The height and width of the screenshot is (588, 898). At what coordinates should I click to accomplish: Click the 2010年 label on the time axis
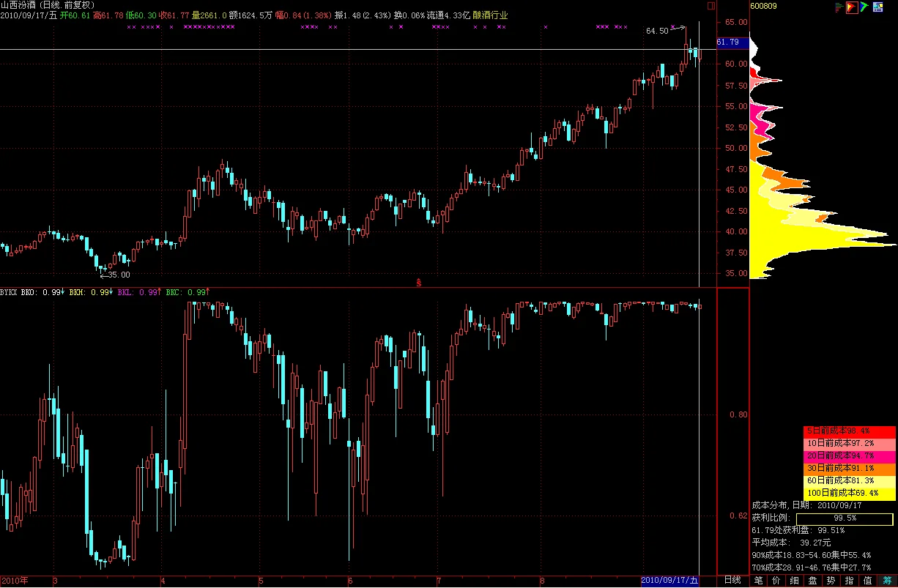(15, 581)
